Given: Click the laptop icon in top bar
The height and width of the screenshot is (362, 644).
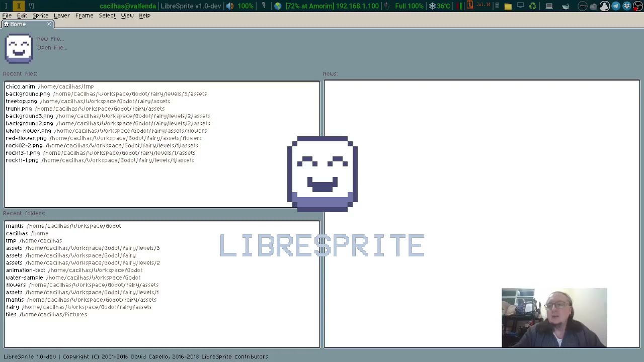Looking at the screenshot, I should pos(549,6).
